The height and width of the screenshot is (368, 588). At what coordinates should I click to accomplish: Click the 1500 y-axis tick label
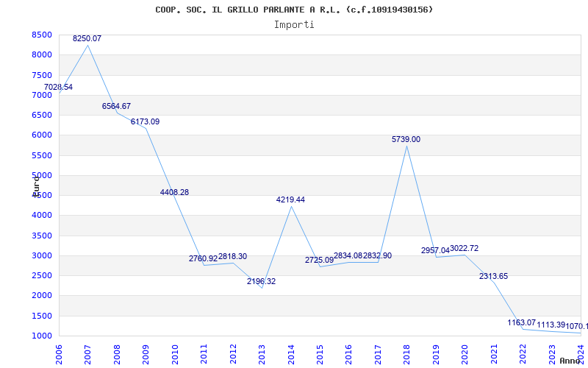coord(42,316)
